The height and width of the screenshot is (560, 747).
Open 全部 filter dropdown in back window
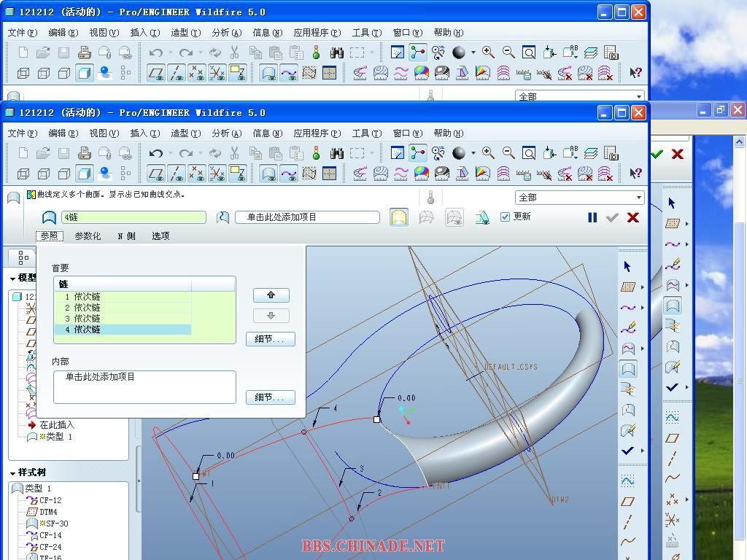(580, 96)
